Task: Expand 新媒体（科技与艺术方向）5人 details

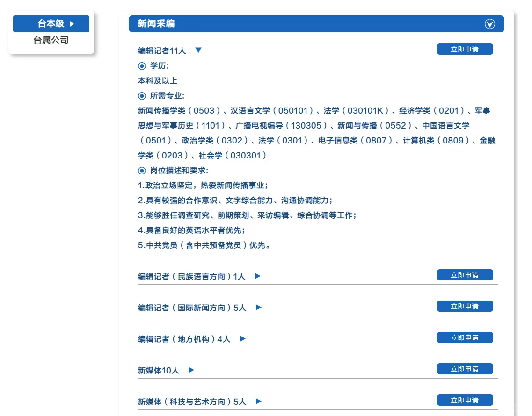Action: [x=257, y=402]
